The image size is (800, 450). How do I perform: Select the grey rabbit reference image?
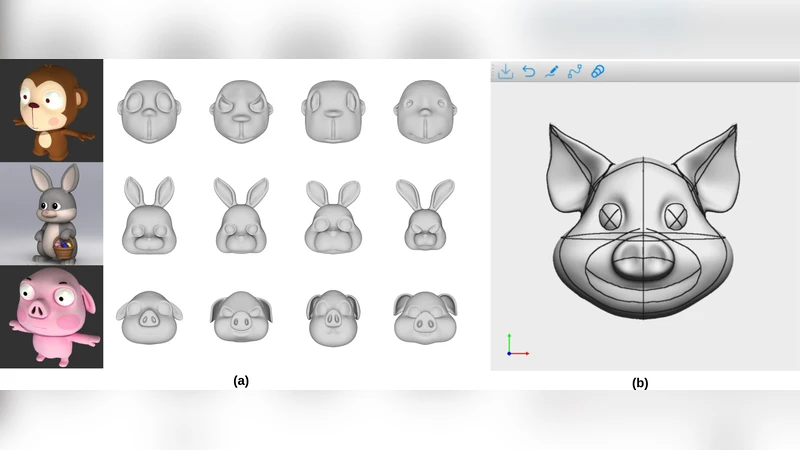(x=52, y=214)
